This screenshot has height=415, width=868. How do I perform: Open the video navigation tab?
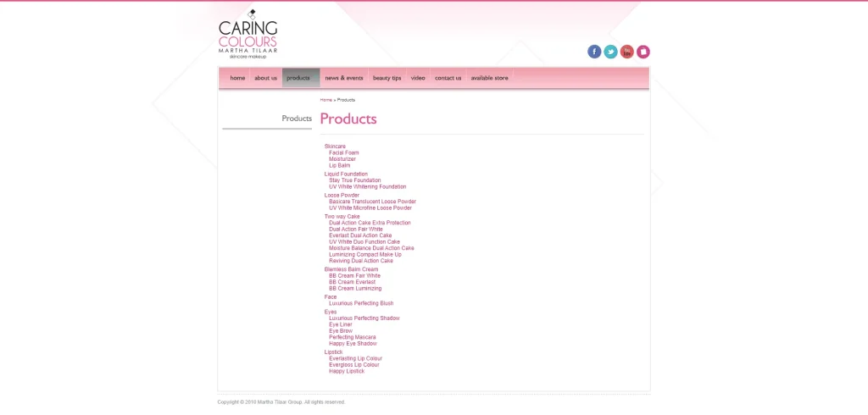tap(418, 78)
